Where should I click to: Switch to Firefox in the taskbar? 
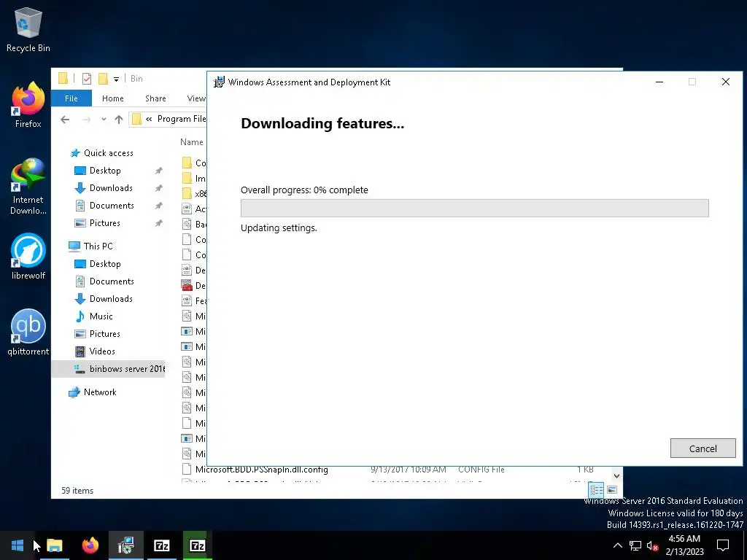coord(90,545)
